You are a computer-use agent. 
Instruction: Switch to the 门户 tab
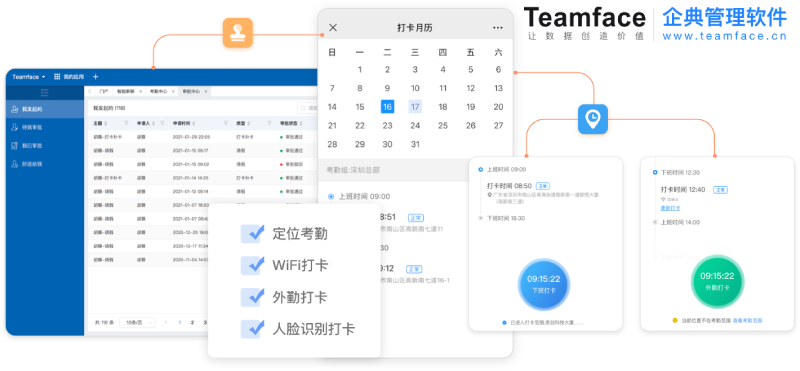coord(104,91)
